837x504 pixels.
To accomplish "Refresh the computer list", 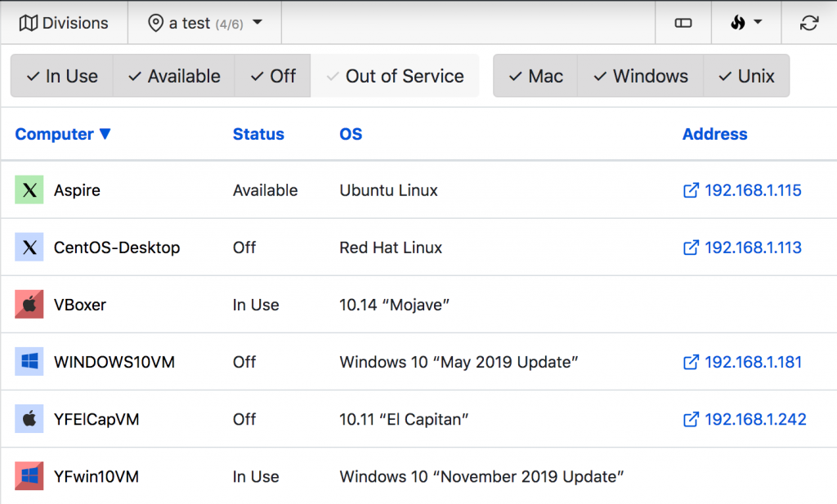I will [808, 22].
